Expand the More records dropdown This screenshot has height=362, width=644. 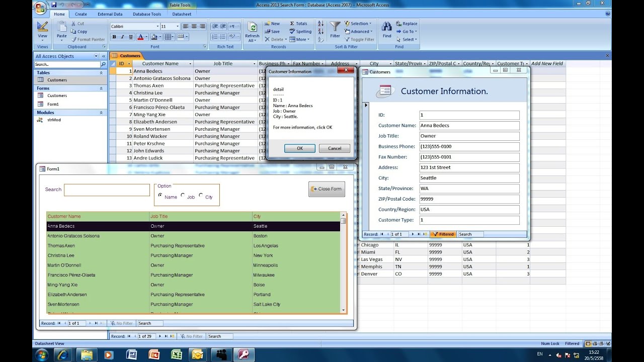(x=299, y=39)
